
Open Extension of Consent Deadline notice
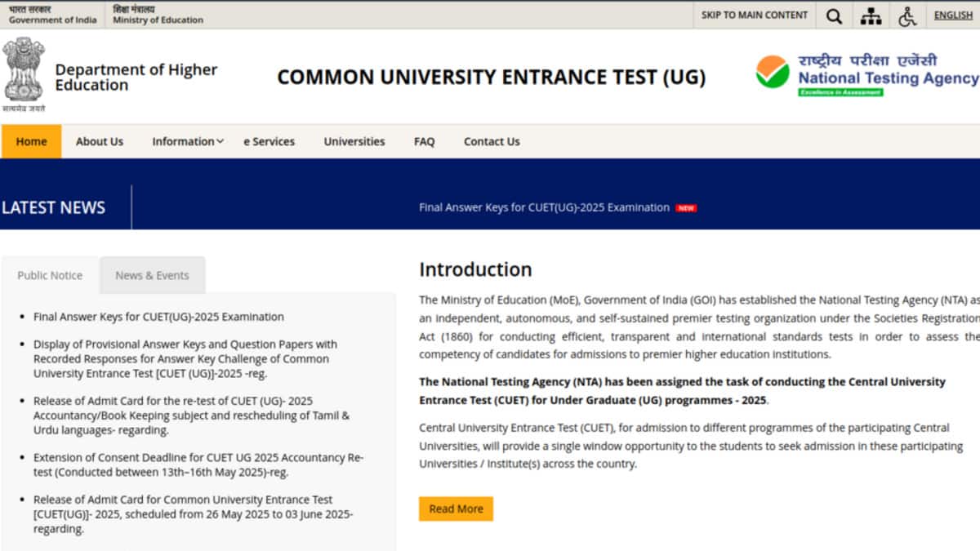(x=198, y=465)
